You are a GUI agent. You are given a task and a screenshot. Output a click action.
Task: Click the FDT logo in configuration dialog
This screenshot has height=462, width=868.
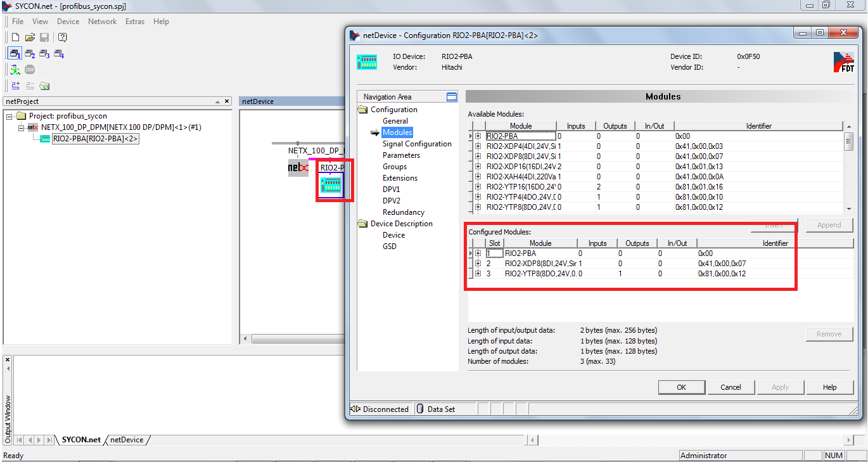(843, 62)
